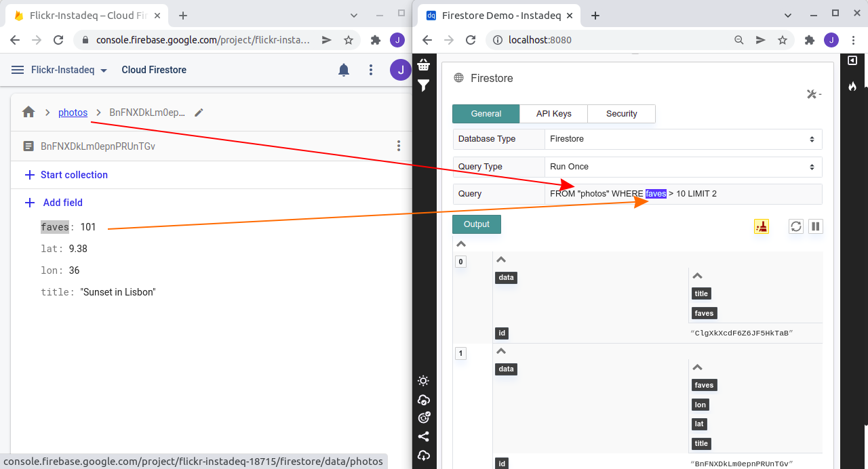The image size is (868, 469).
Task: Click the share icon in Instadeq sidebar
Action: click(424, 436)
